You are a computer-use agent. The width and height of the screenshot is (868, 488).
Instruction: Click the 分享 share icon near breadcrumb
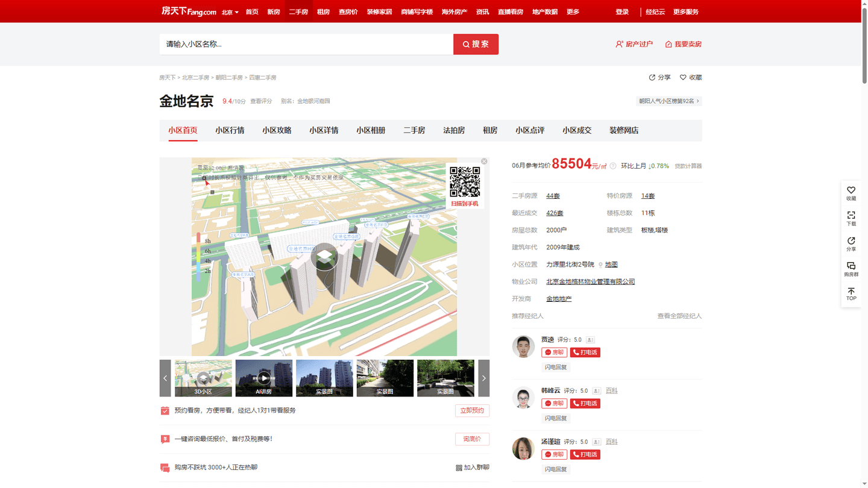[x=659, y=78]
